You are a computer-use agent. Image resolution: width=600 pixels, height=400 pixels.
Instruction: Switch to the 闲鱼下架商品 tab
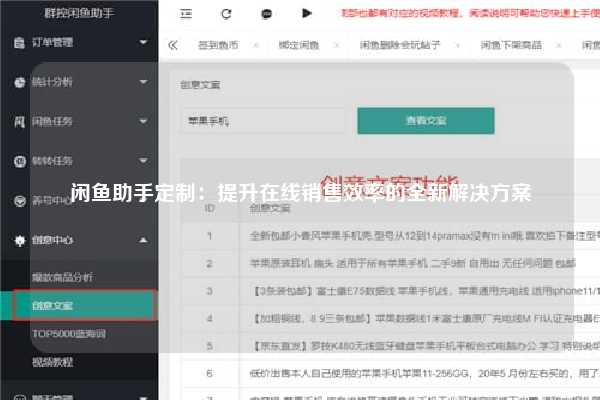511,45
